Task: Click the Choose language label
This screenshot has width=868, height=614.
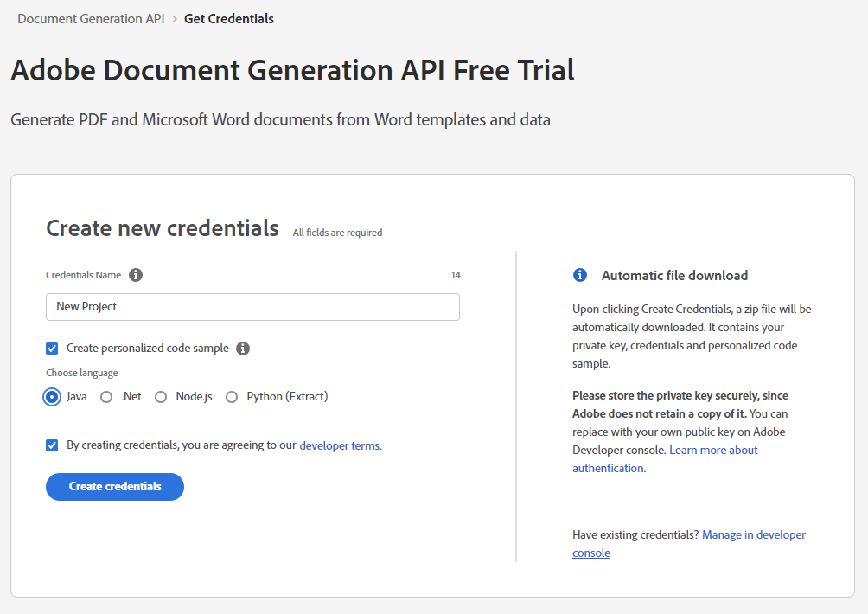Action: click(82, 373)
